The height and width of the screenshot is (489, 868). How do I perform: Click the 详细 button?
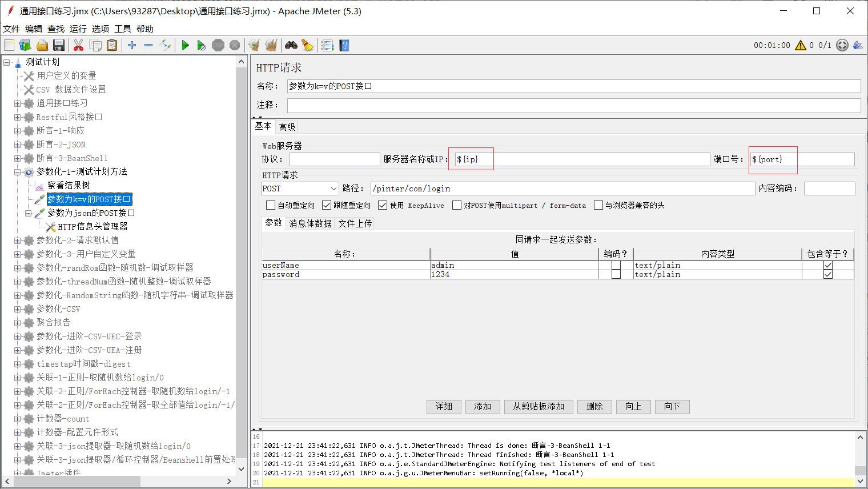tap(444, 407)
